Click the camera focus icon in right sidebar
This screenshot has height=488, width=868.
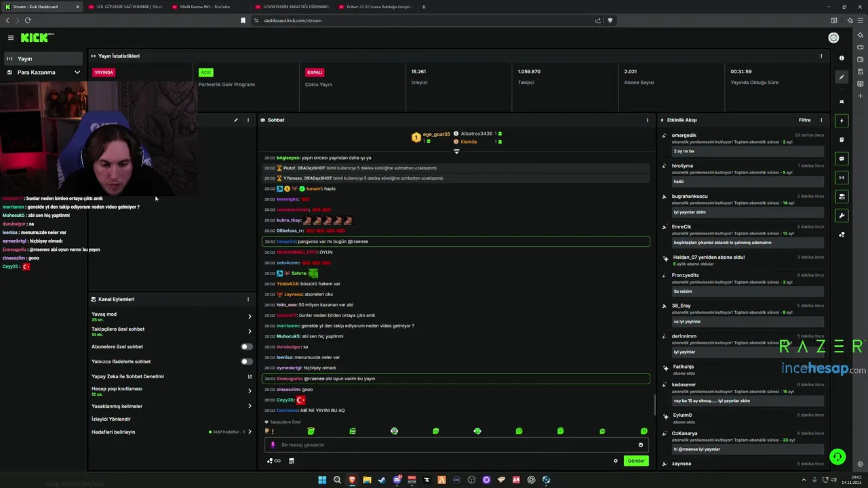(842, 102)
